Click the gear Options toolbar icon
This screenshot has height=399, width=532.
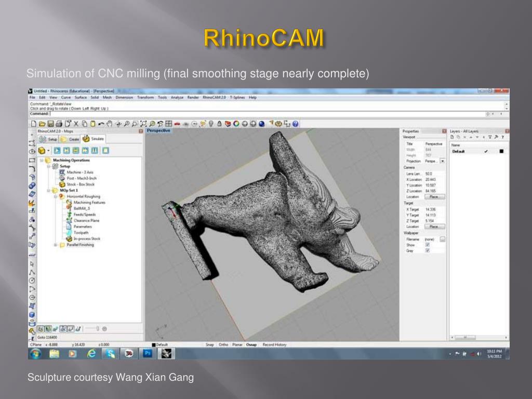(278, 124)
